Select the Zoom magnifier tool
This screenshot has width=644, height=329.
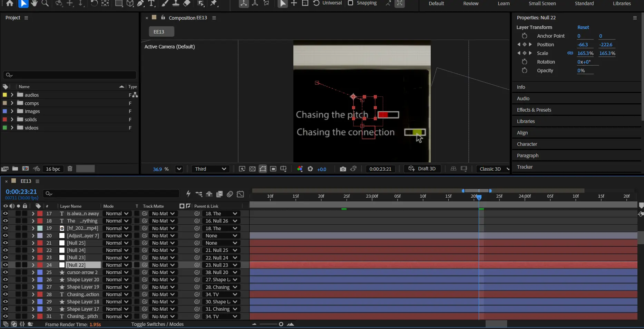(45, 3)
